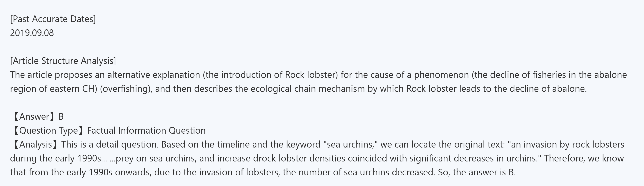
Task: Click the [Article Structure Analysis] heading
Action: coord(63,61)
